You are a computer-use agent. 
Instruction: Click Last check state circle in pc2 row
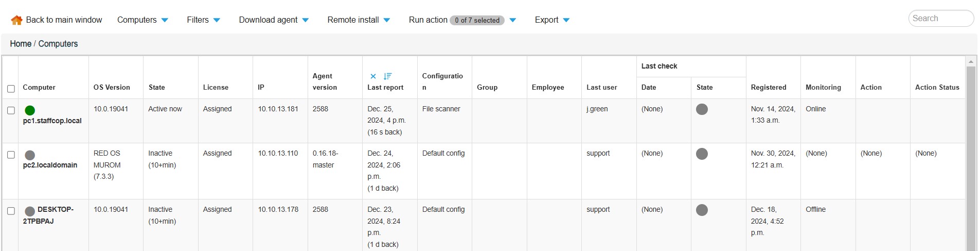[x=702, y=154]
